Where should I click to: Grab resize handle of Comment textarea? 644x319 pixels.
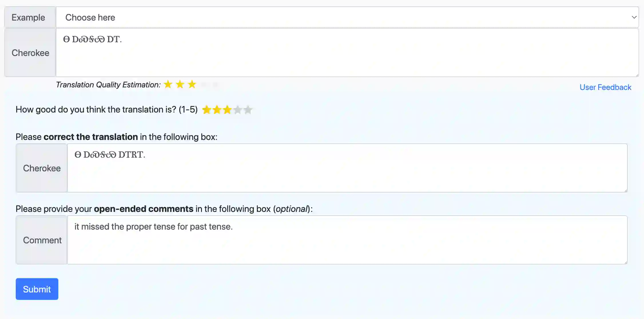626,262
